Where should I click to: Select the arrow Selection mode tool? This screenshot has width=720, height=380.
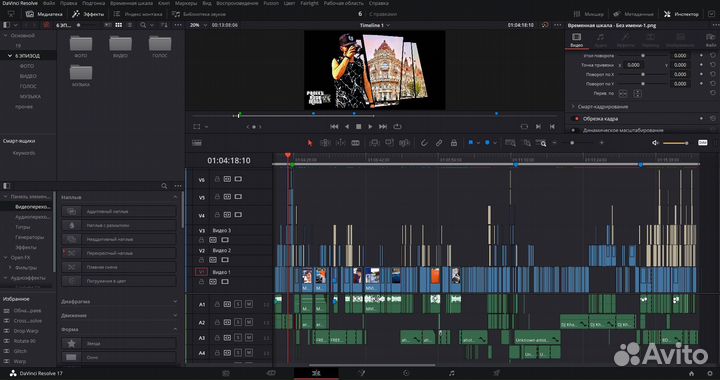[x=310, y=143]
